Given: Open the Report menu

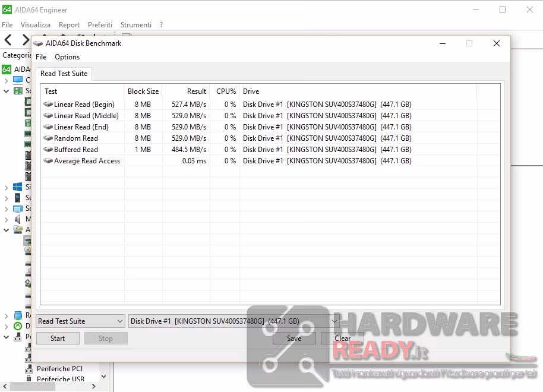Looking at the screenshot, I should coord(69,24).
